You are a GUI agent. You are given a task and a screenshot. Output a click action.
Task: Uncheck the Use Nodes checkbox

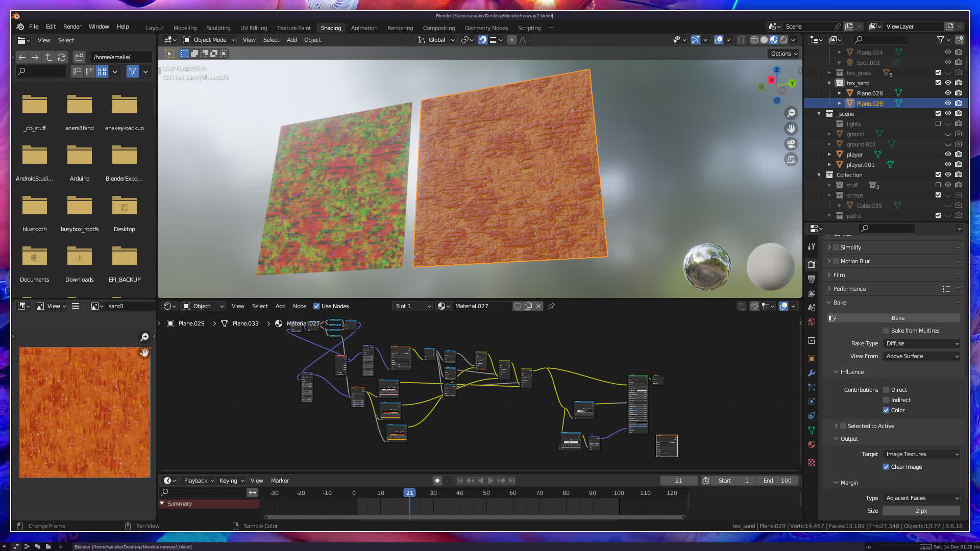coord(316,306)
